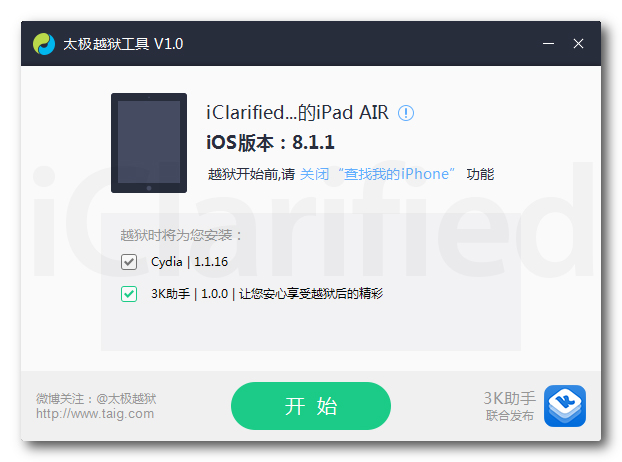The height and width of the screenshot is (462, 622).
Task: Toggle the 3K助手 1.0.0 green checkbox
Action: point(129,294)
